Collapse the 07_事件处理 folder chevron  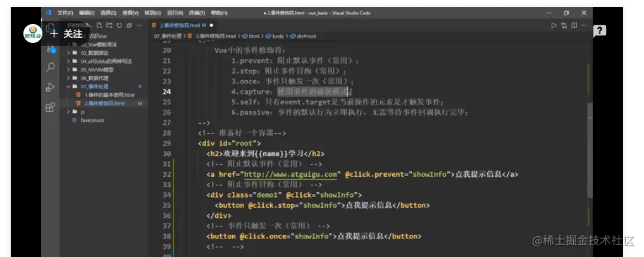click(68, 87)
